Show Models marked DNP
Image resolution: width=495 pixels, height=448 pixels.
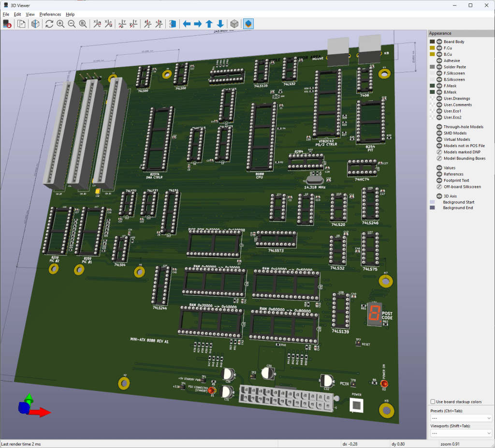[439, 152]
